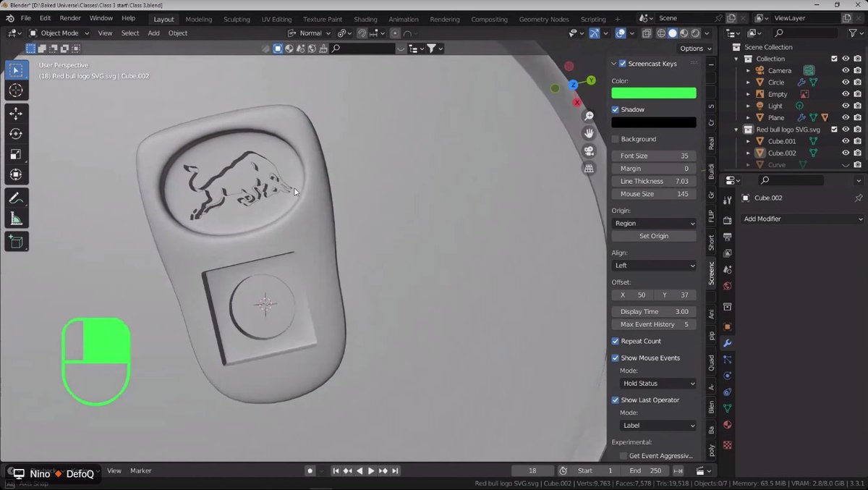This screenshot has height=490, width=868.
Task: Open the outliner filter funnel icon
Action: click(852, 33)
